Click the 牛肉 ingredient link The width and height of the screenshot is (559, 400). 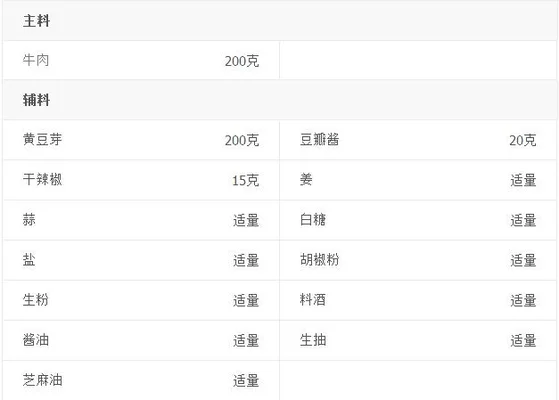pos(36,60)
